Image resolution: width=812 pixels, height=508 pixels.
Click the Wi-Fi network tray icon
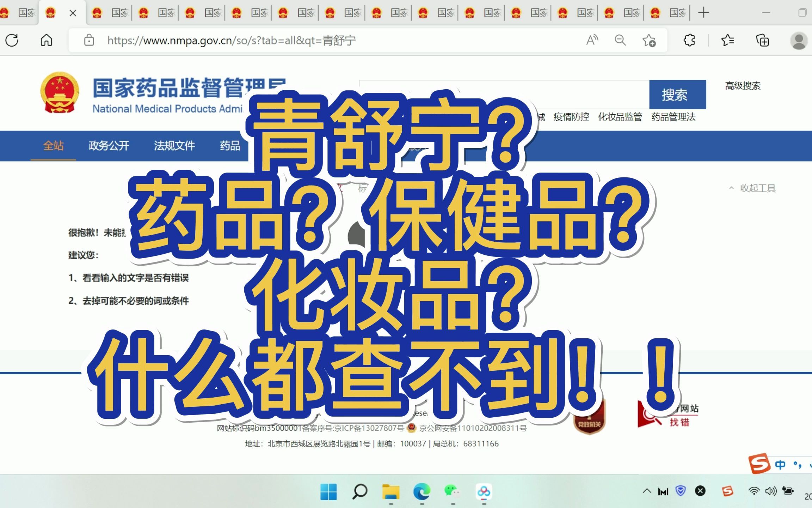[753, 491]
